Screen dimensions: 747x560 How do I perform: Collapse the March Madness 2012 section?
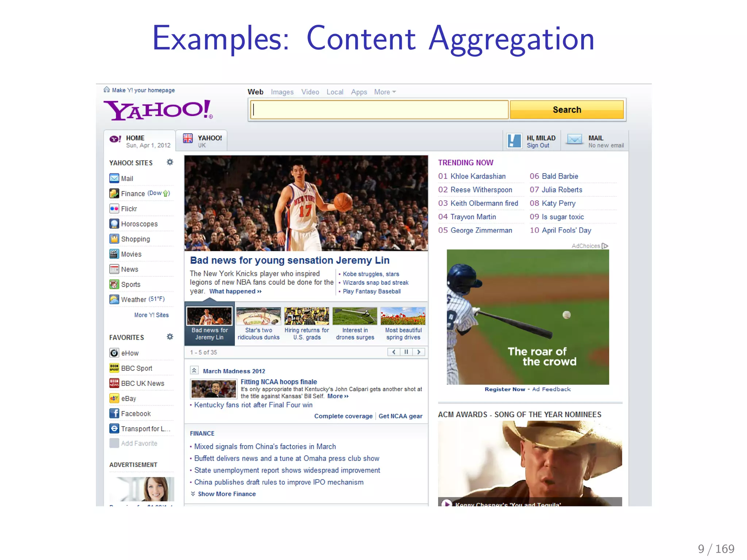tap(194, 370)
